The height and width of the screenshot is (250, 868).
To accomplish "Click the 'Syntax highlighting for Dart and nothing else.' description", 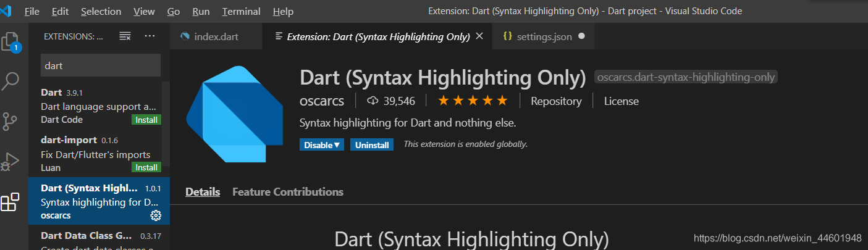I will pos(408,123).
